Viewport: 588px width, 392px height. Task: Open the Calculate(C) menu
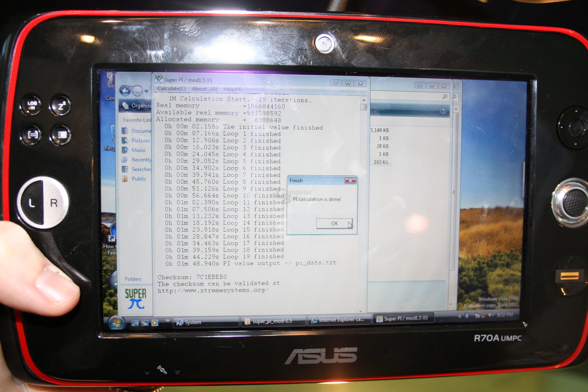pyautogui.click(x=172, y=89)
